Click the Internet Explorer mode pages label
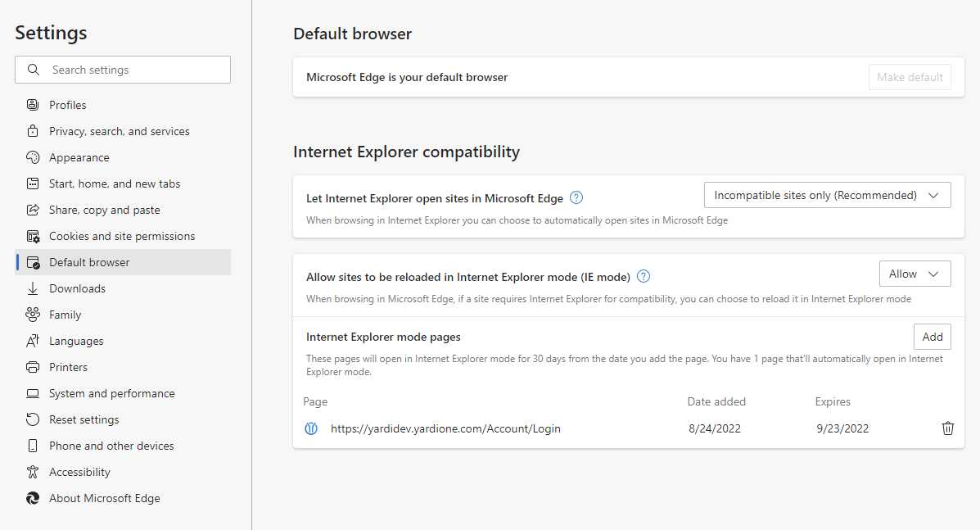980x530 pixels. [383, 337]
